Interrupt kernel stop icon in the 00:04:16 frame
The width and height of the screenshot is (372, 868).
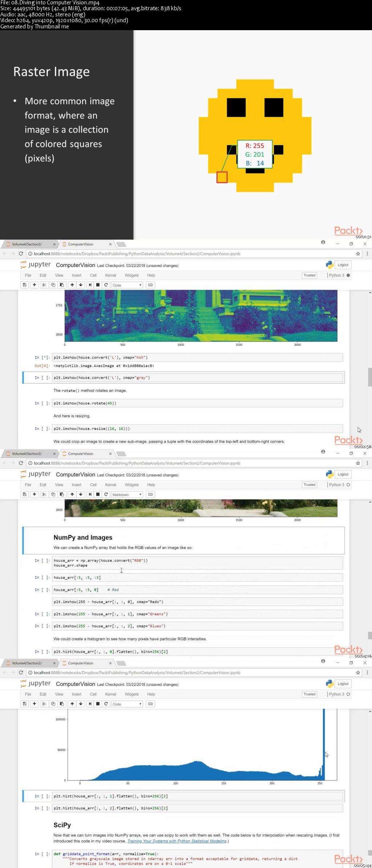click(98, 494)
